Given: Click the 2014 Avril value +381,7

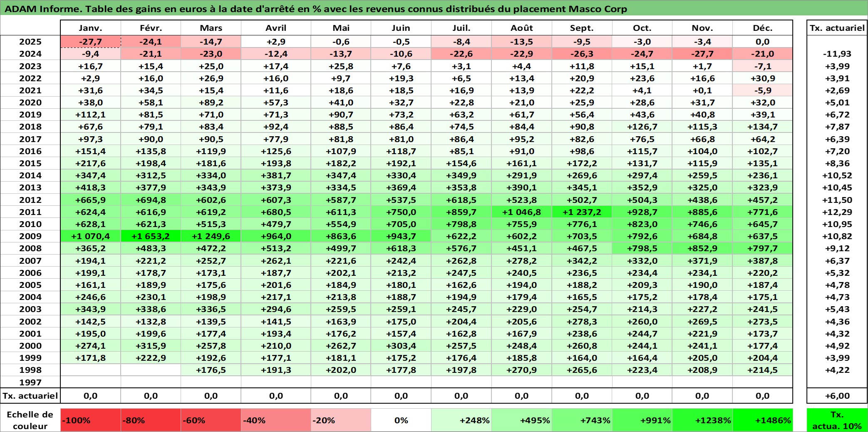Looking at the screenshot, I should pyautogui.click(x=276, y=175).
